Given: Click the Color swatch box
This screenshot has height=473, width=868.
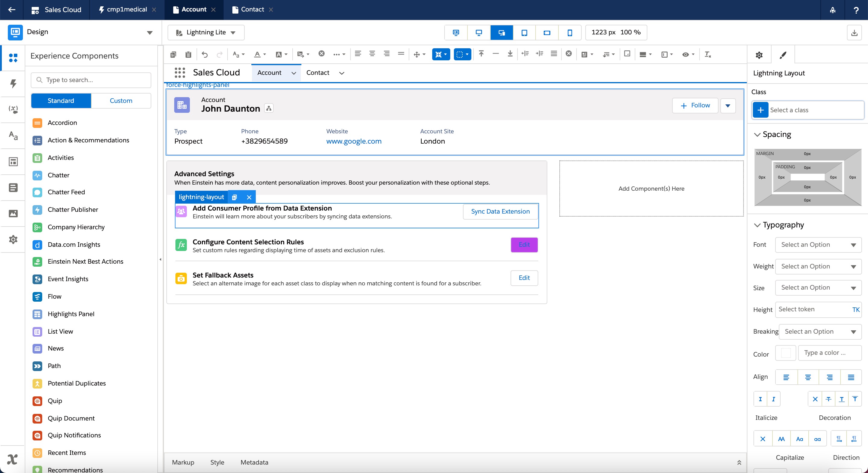Looking at the screenshot, I should [785, 353].
